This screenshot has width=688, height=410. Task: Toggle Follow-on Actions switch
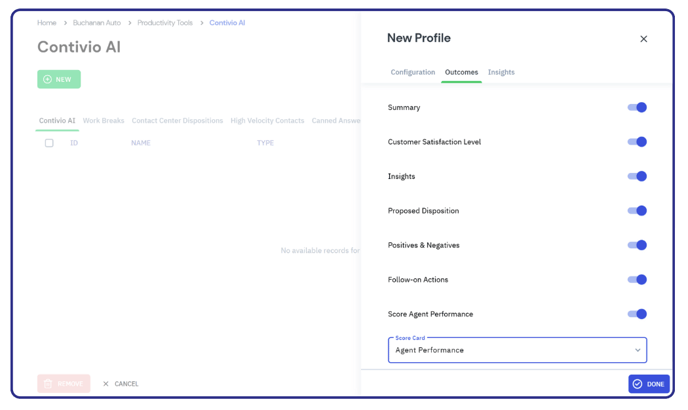[x=637, y=280]
